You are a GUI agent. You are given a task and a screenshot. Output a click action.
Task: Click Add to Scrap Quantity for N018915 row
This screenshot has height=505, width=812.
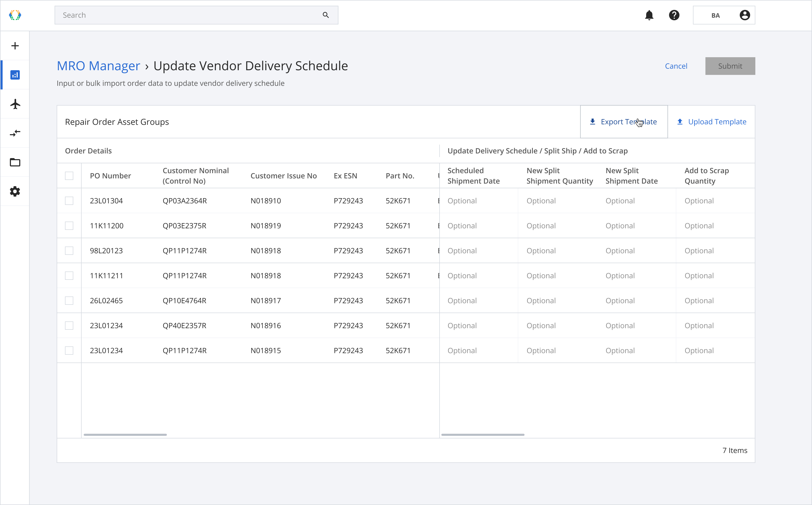coord(715,351)
